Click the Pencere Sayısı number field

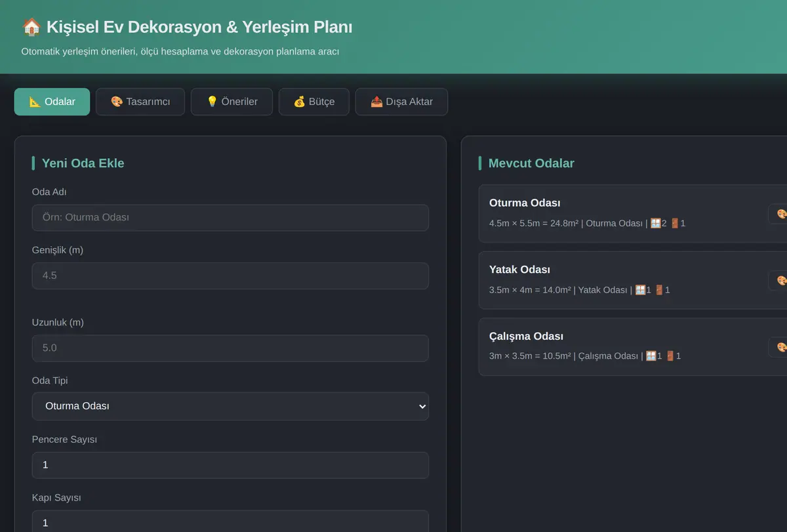click(x=230, y=464)
